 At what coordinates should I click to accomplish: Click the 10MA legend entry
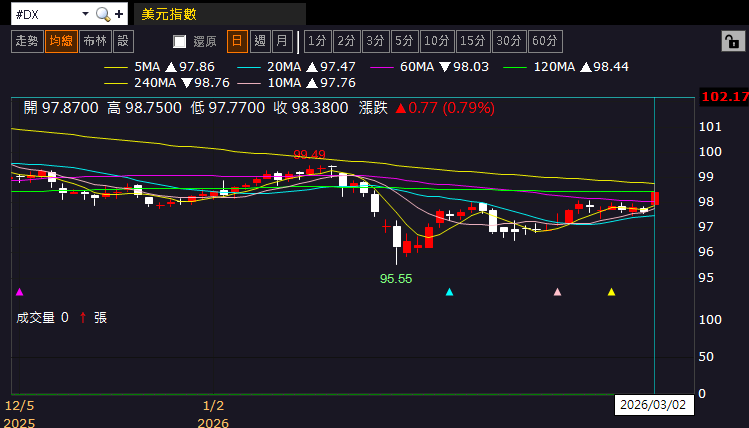point(297,83)
